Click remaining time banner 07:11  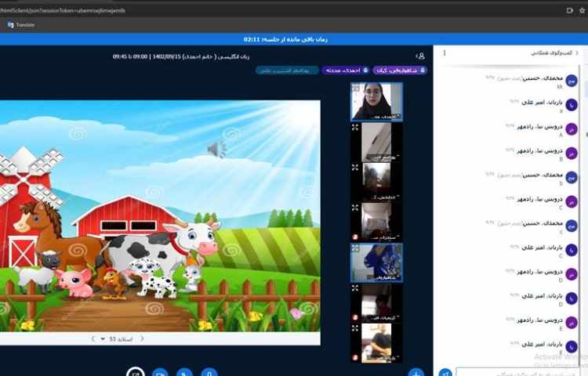285,39
